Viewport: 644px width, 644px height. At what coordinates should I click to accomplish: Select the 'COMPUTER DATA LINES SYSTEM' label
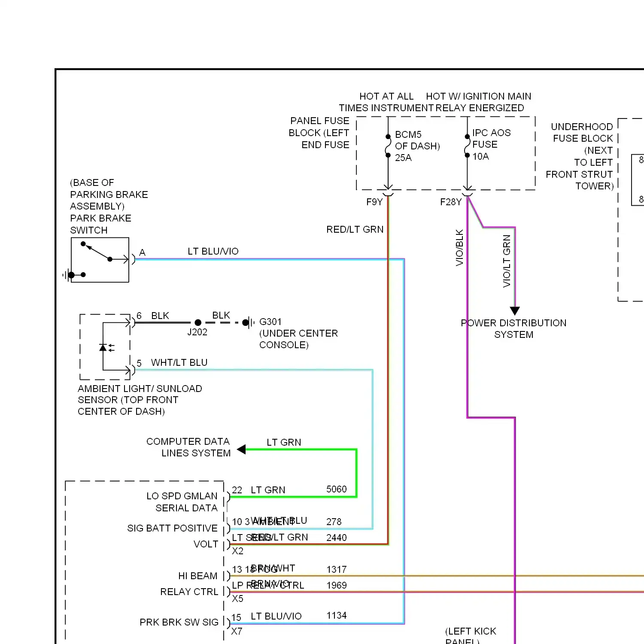tap(188, 447)
